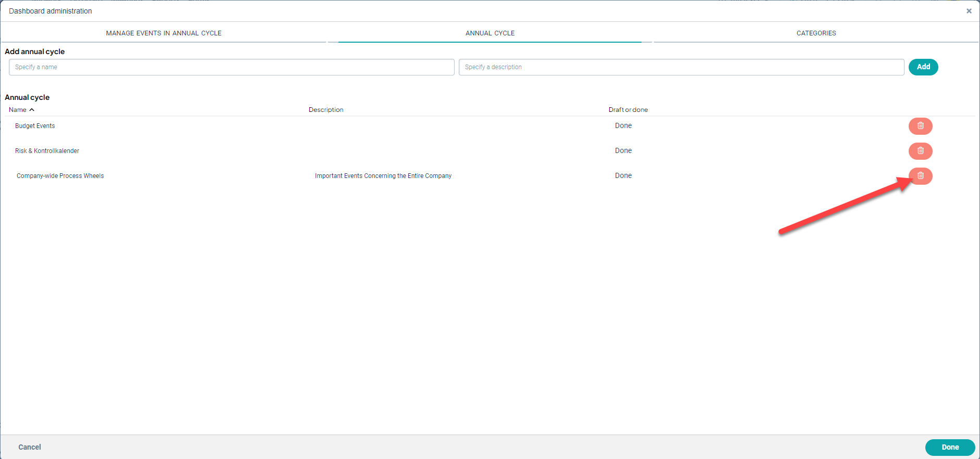Image resolution: width=980 pixels, height=459 pixels.
Task: Delete Company-wide Process Wheels cycle
Action: [x=920, y=176]
